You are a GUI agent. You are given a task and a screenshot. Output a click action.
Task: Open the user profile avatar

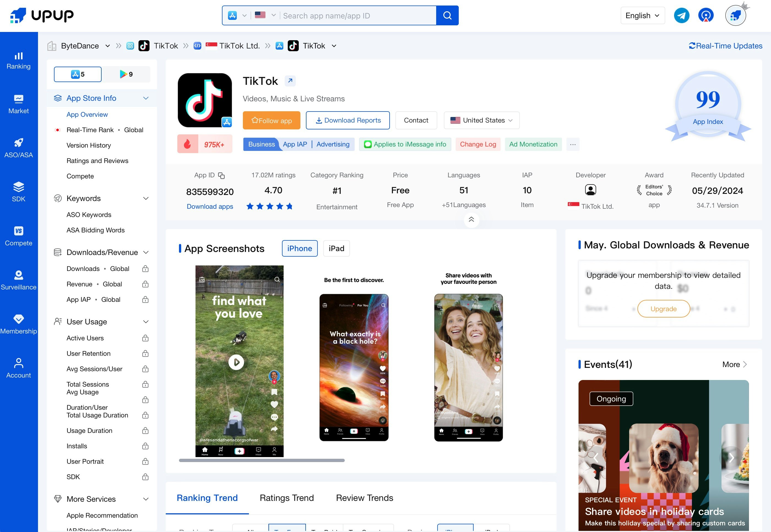735,15
